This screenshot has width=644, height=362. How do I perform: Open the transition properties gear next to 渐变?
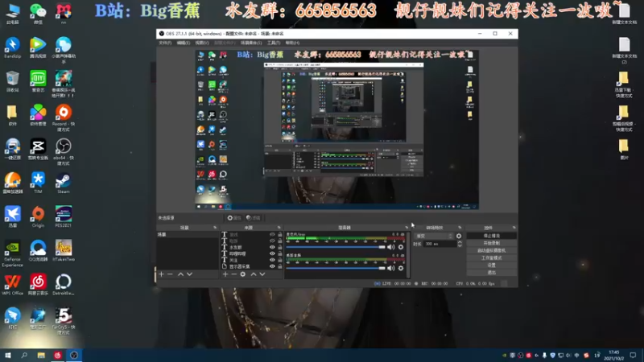[459, 236]
